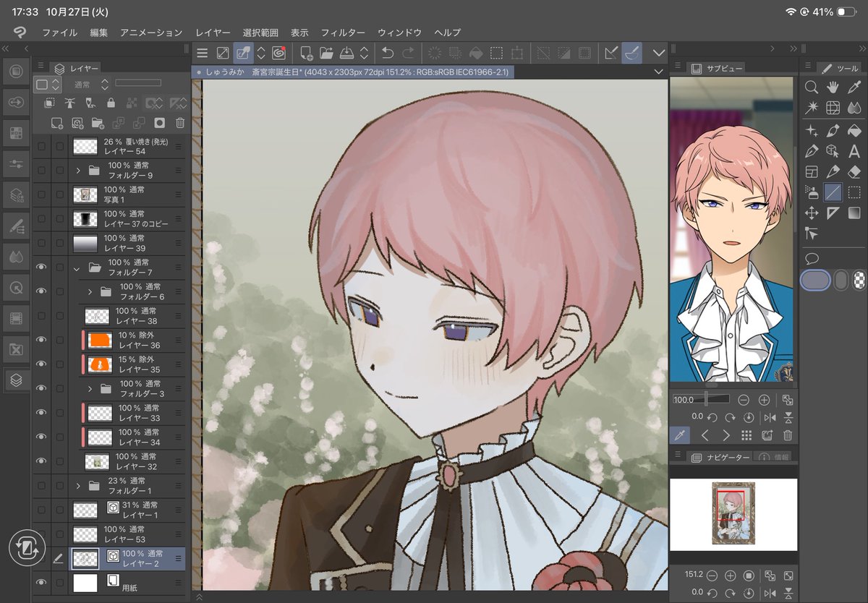The image size is (868, 603).
Task: Click the Undo arrow in the command bar
Action: (x=388, y=53)
